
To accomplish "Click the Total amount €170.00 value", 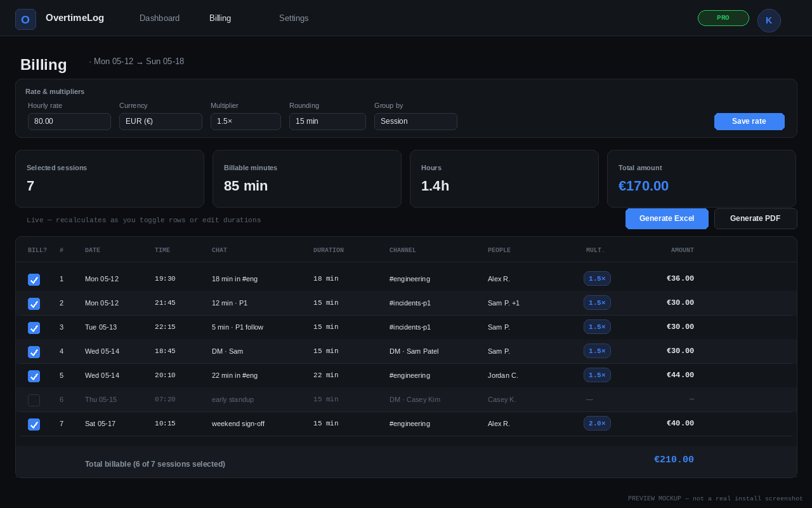I will click(x=643, y=186).
